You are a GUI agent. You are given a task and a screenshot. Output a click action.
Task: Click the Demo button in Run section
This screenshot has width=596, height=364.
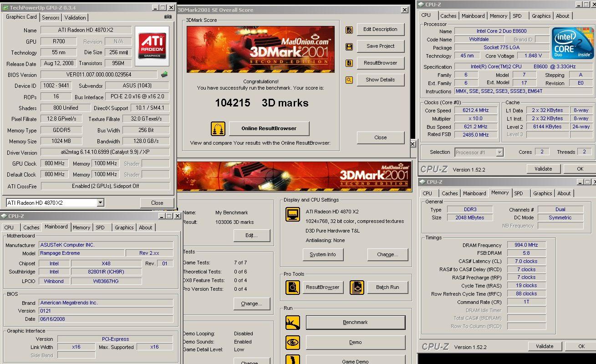point(355,343)
